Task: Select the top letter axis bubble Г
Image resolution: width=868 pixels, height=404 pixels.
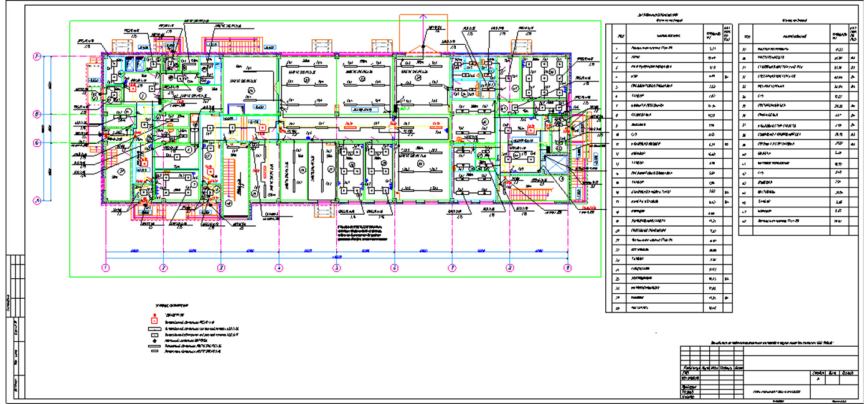Action: 37,57
